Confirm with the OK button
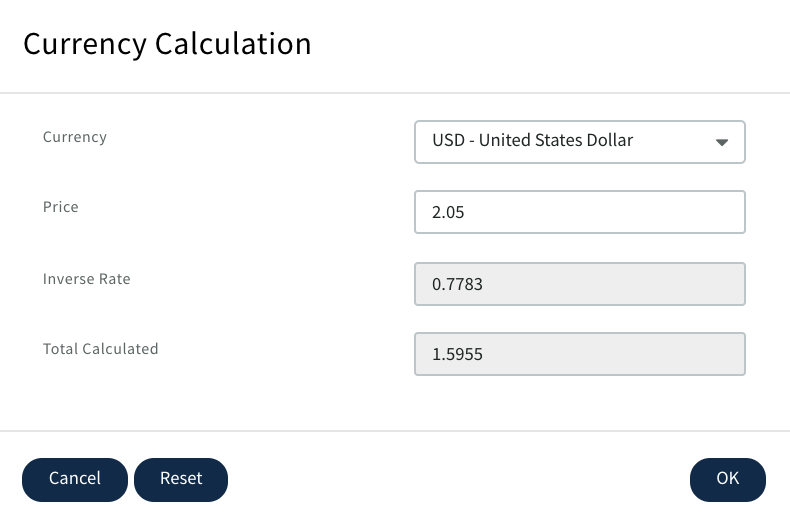 click(x=727, y=479)
